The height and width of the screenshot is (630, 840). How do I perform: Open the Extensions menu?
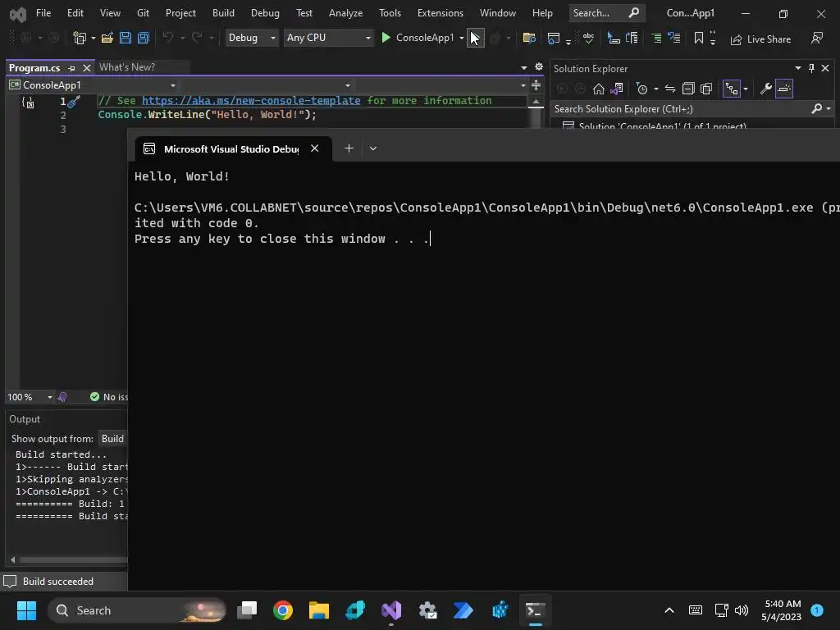coord(441,13)
